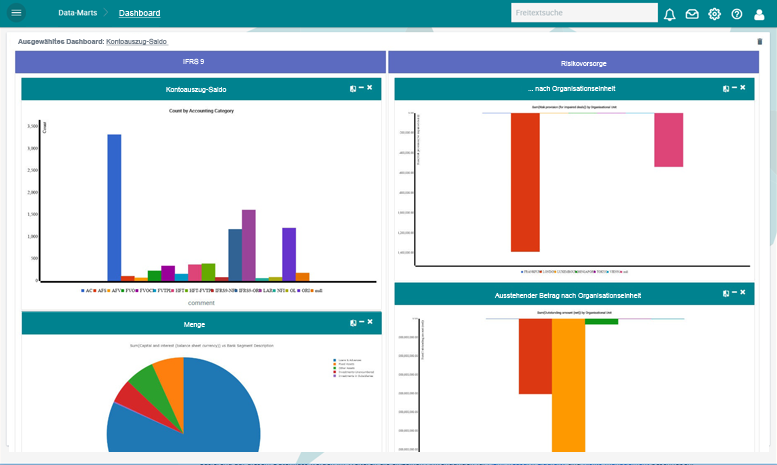Image resolution: width=777 pixels, height=465 pixels.
Task: Minimize the Kontoauszug-Saldo widget
Action: [x=361, y=88]
